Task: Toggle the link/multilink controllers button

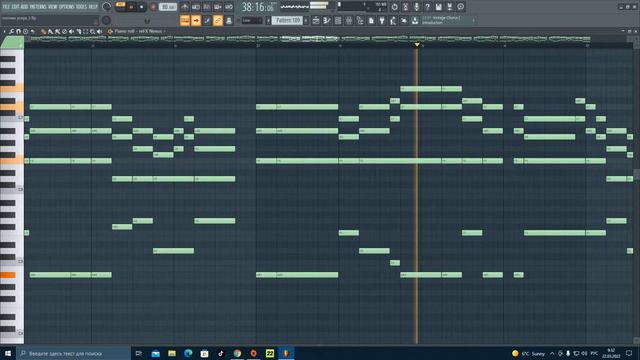Action: coord(218,20)
